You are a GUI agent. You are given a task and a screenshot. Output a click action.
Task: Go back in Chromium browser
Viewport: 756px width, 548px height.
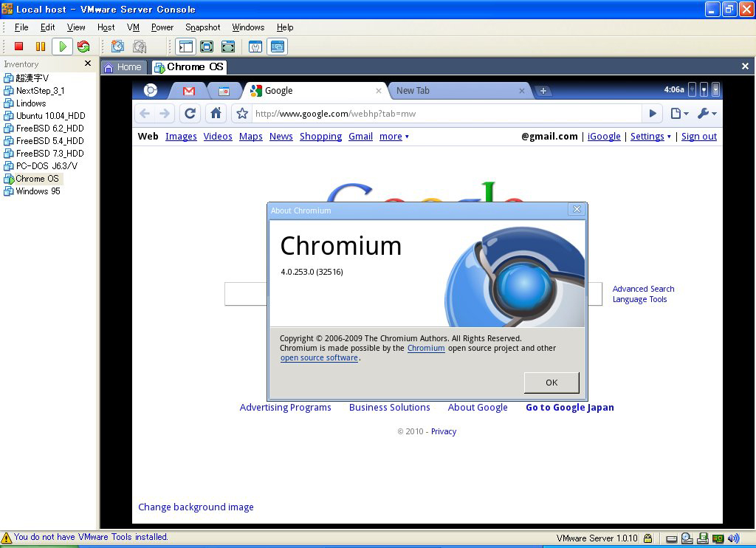coord(145,113)
